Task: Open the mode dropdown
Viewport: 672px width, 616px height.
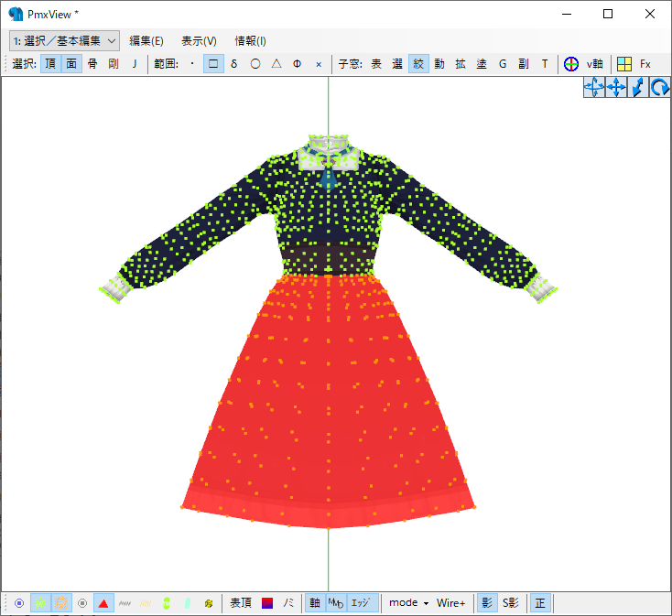Action: 408,603
